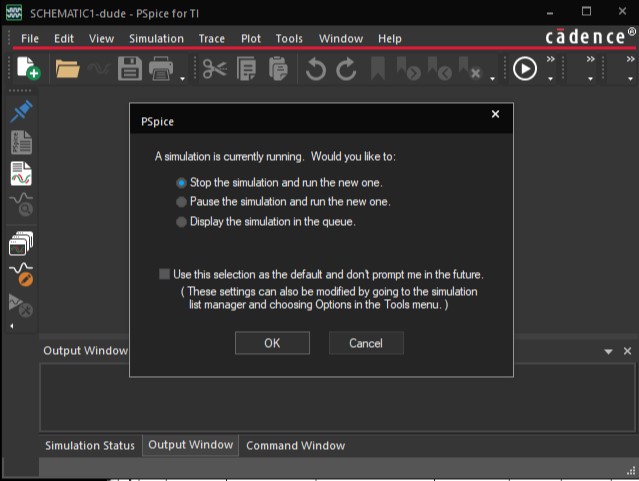639x481 pixels.
Task: Switch to the Simulation Status tab
Action: [90, 446]
